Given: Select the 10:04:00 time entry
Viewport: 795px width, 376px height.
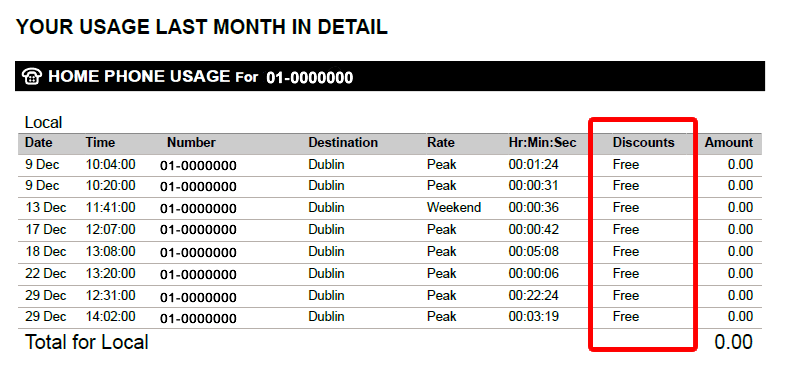Looking at the screenshot, I should coord(111,165).
